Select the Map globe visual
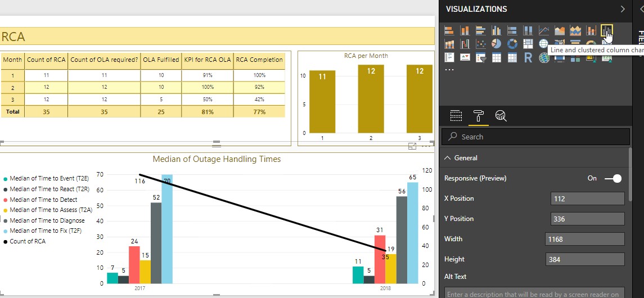 (544, 43)
